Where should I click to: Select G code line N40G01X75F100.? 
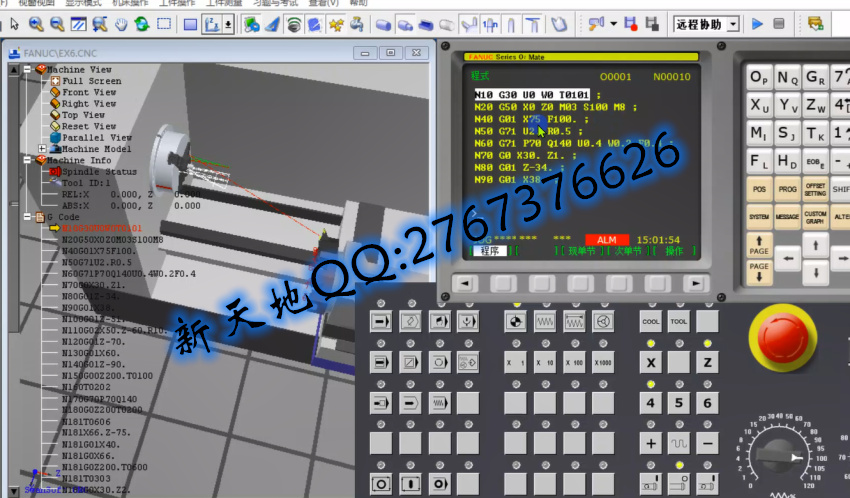99,251
